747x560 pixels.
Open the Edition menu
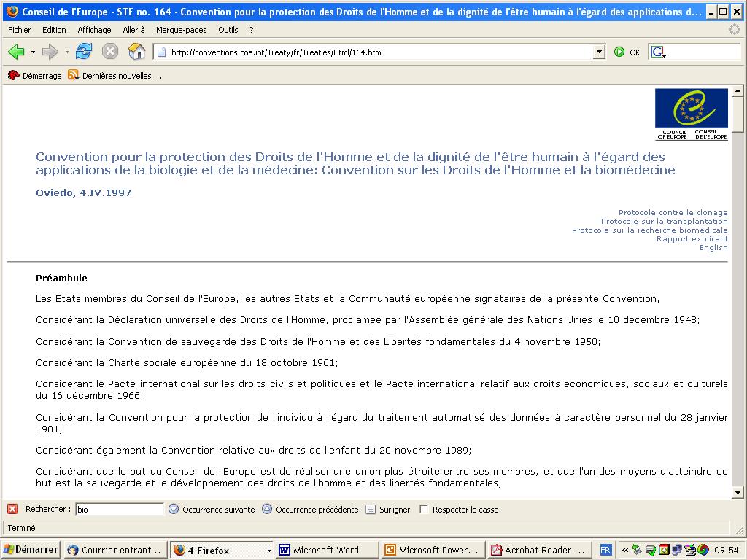click(x=54, y=30)
